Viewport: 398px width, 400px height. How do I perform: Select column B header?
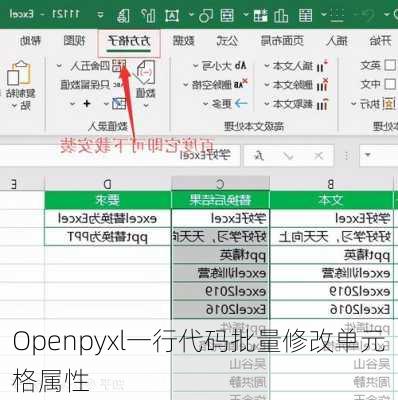pyautogui.click(x=331, y=183)
